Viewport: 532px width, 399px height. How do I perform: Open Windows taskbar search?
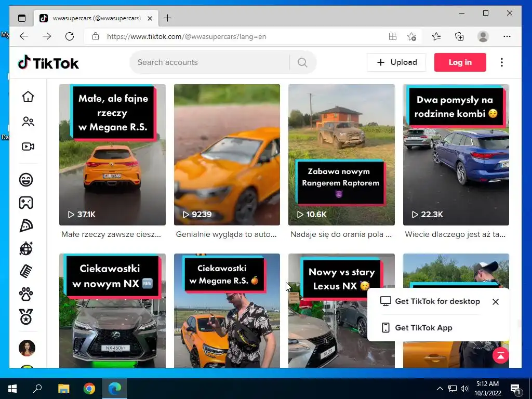(37, 389)
